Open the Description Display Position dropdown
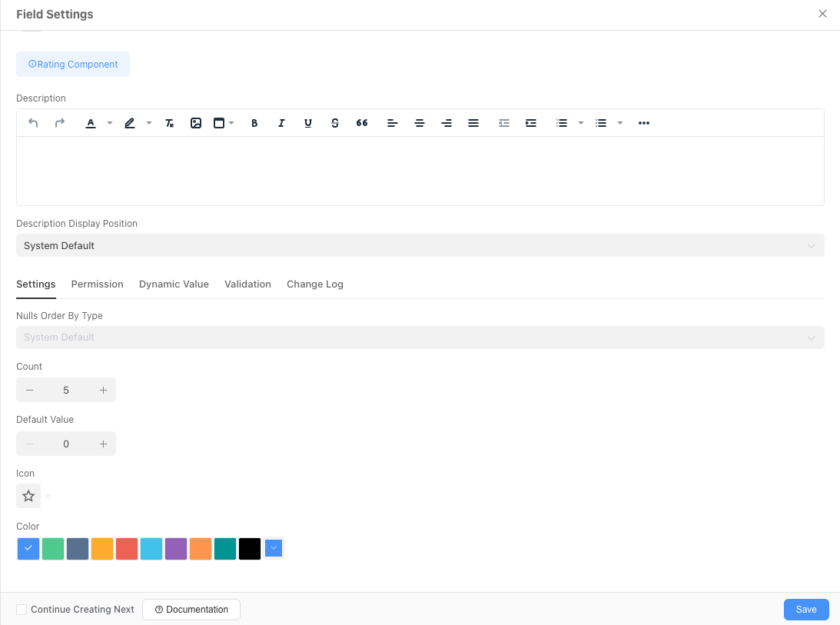 coord(420,246)
